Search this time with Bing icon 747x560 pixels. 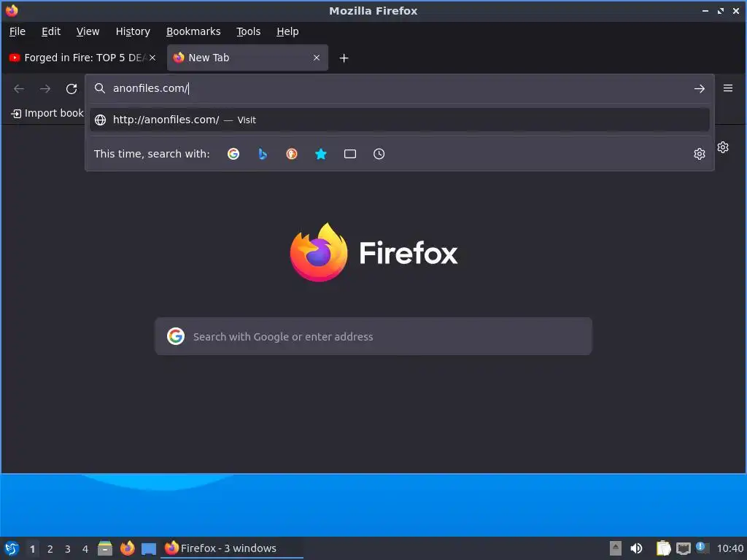(x=263, y=154)
